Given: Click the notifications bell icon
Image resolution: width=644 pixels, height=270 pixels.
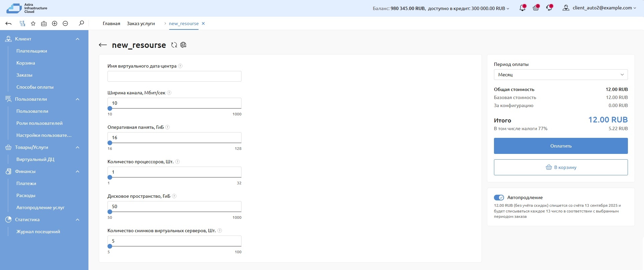Looking at the screenshot, I should point(522,8).
